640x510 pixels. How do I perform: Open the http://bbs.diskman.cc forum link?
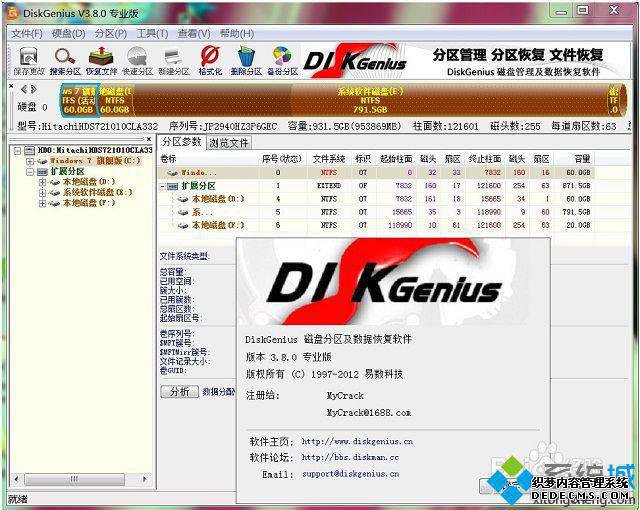(x=350, y=458)
